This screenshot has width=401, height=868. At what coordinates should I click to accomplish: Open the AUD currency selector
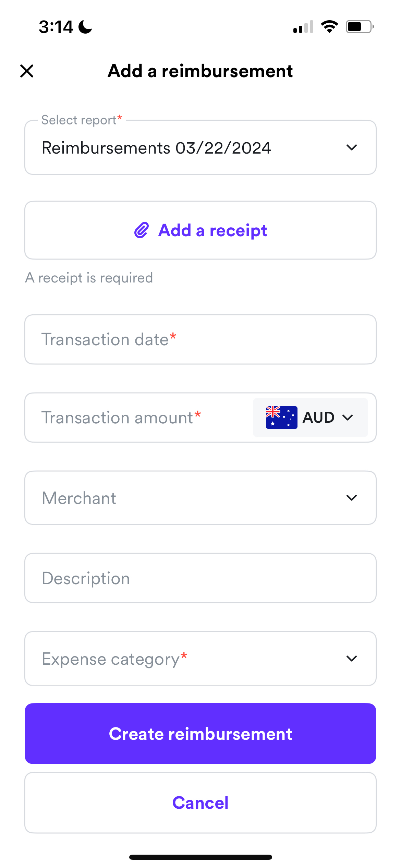click(x=311, y=418)
